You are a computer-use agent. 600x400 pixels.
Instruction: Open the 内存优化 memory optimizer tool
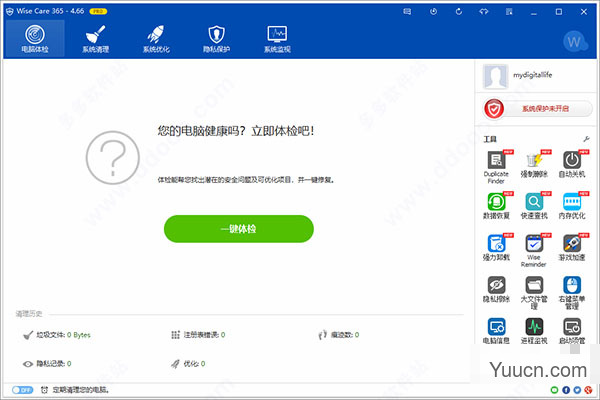point(572,206)
